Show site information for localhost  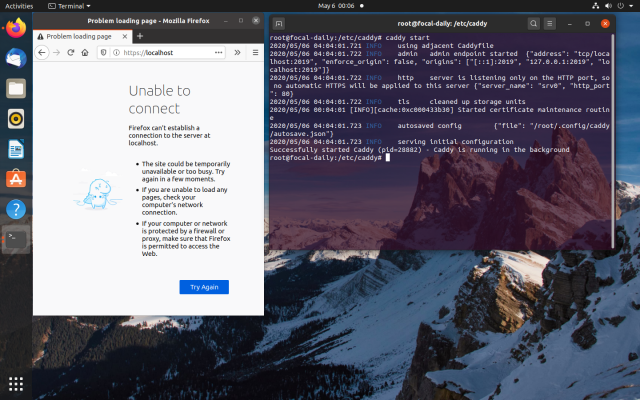[115, 51]
